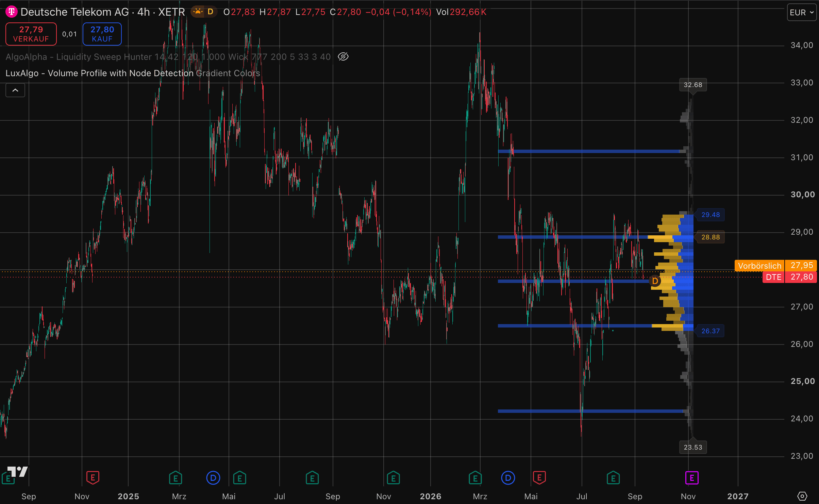Click the open value O27,83
This screenshot has height=504, width=819.
pos(239,12)
